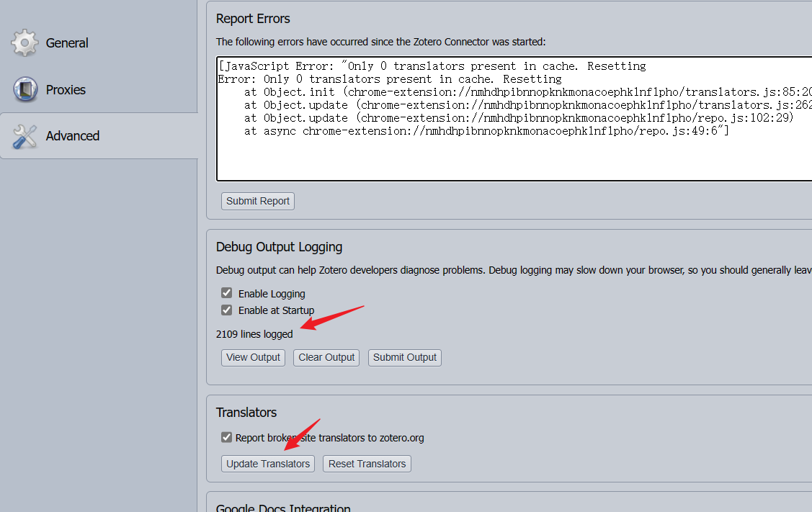Update the translators
The height and width of the screenshot is (512, 812).
[x=268, y=463]
